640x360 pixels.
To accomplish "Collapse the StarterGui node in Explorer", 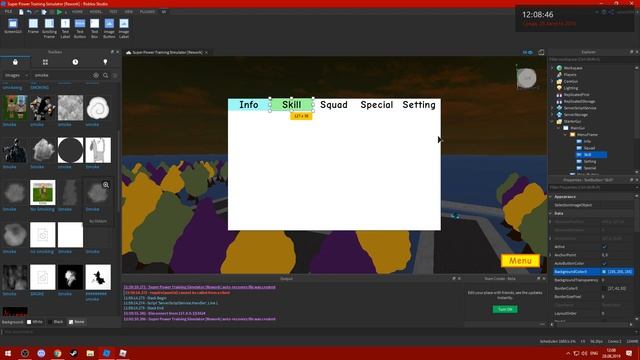I will [552, 121].
